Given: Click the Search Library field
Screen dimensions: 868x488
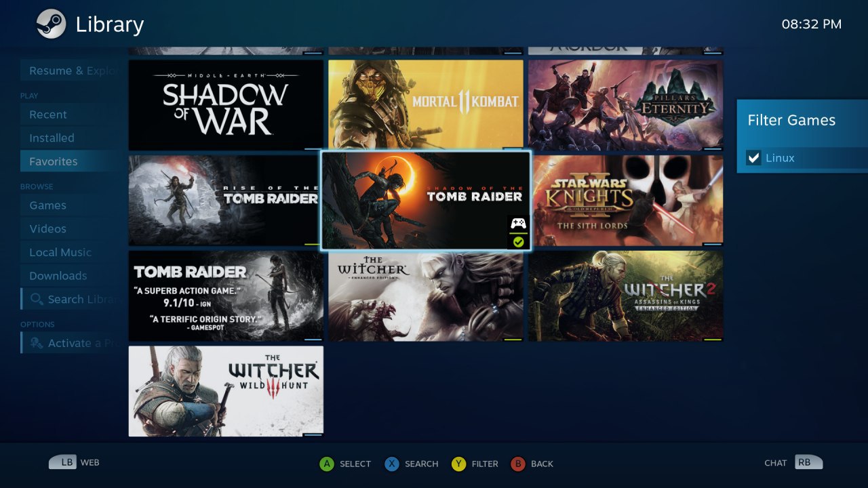Looking at the screenshot, I should pos(70,299).
